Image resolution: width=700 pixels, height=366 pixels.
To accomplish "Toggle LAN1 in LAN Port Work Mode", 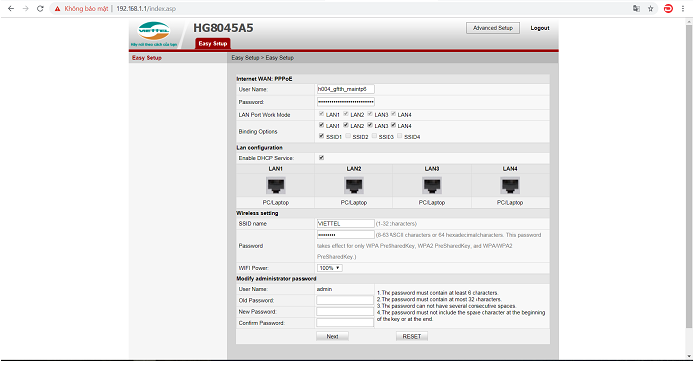I will tap(321, 114).
